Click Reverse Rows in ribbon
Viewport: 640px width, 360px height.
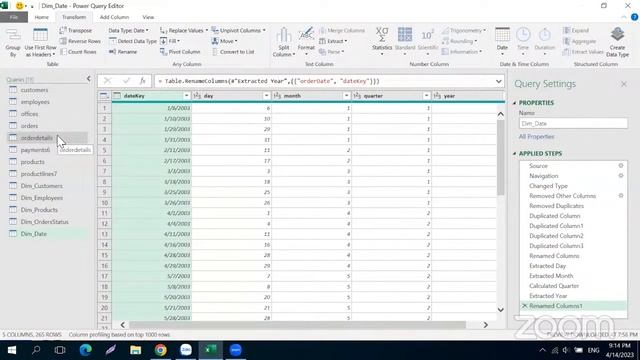[x=80, y=41]
